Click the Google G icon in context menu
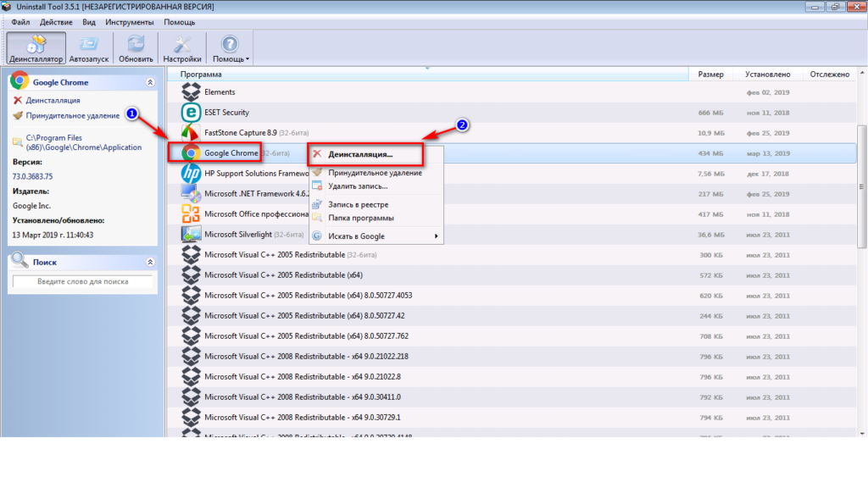 pyautogui.click(x=317, y=236)
